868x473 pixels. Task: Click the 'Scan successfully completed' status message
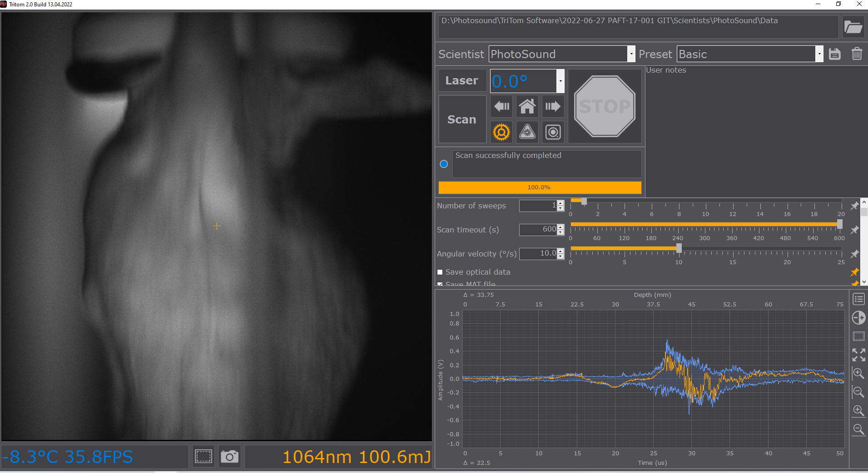pos(508,155)
